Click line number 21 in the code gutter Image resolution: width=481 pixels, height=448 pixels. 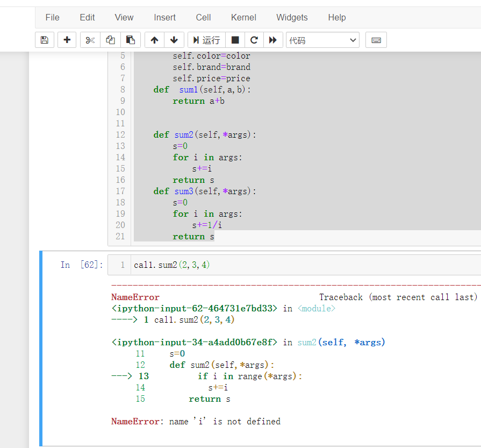pyautogui.click(x=120, y=237)
